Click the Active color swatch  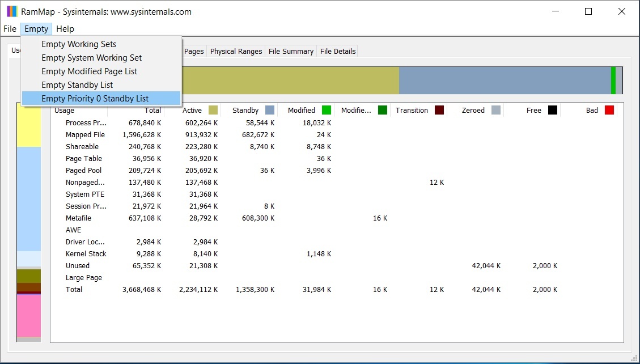(x=213, y=110)
